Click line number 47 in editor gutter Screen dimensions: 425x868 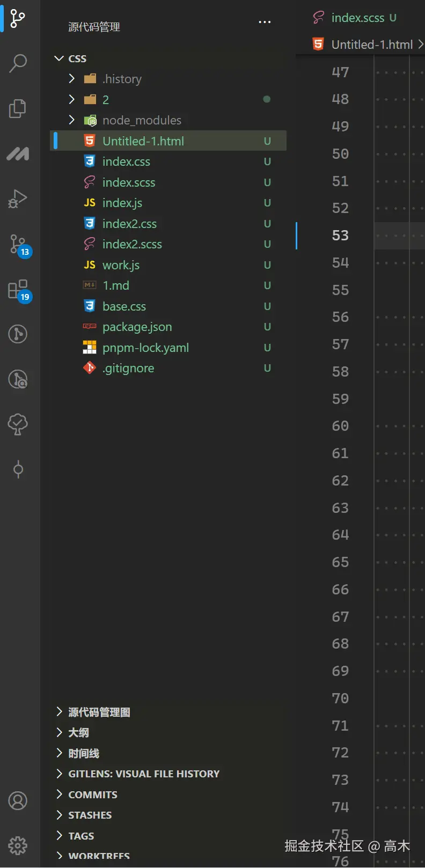click(x=340, y=72)
